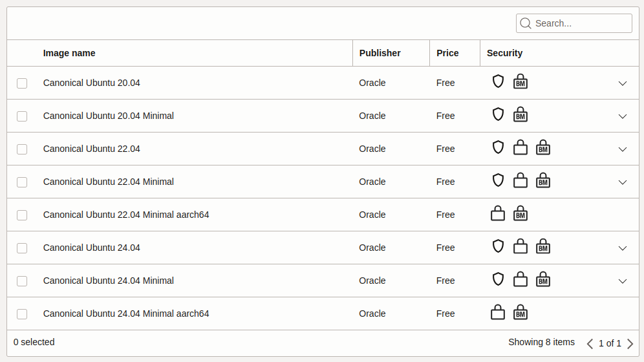Click the plain lock icon for Canonical Ubuntu 22.04

pos(521,147)
